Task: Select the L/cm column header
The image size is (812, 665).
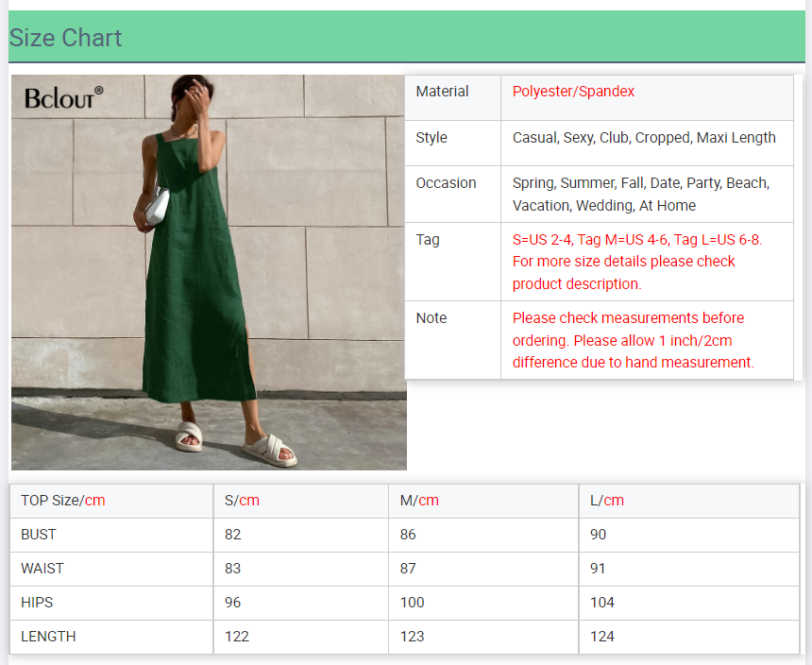Action: coord(607,501)
